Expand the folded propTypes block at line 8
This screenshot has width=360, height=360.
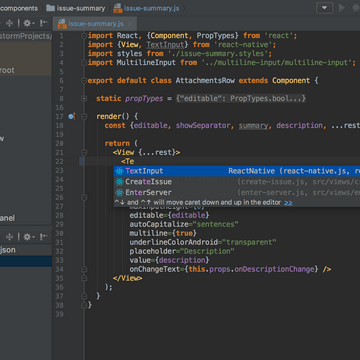coord(84,99)
